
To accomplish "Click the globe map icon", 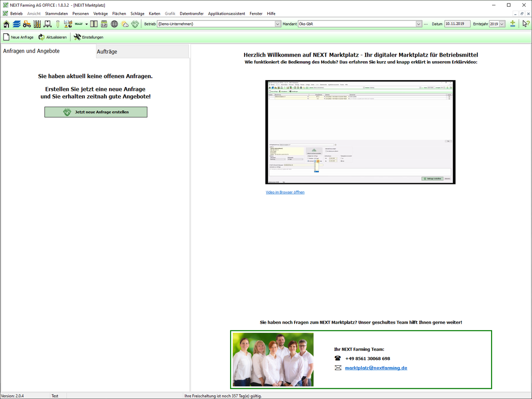I will click(x=114, y=24).
